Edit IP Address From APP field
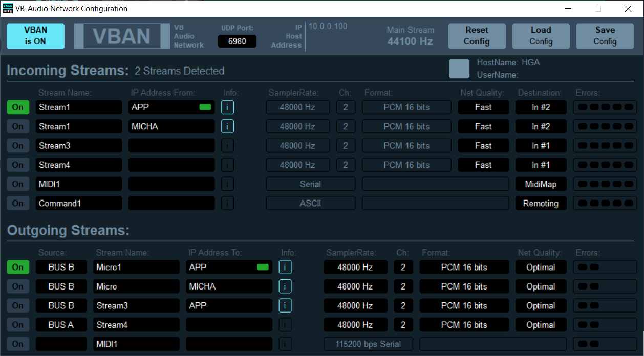This screenshot has height=356, width=644. pos(171,107)
